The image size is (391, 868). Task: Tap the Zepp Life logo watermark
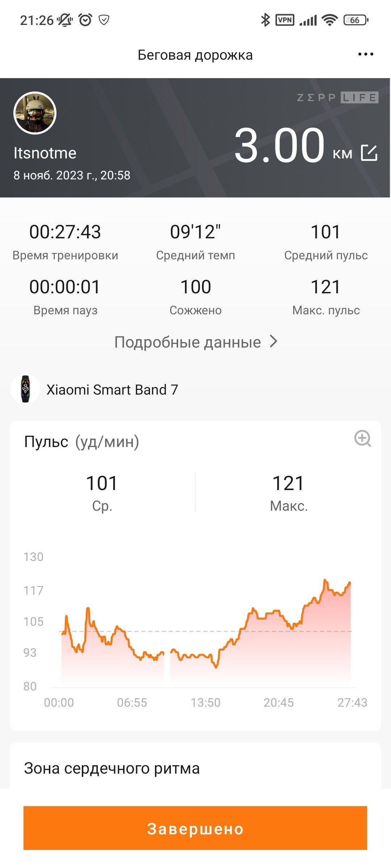(337, 98)
